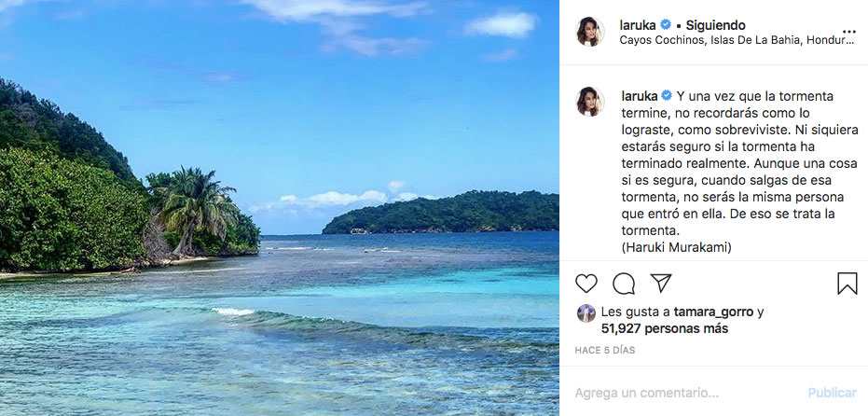Image resolution: width=868 pixels, height=416 pixels.
Task: Click the HACE 5 DÍAS timestamp
Action: [605, 351]
